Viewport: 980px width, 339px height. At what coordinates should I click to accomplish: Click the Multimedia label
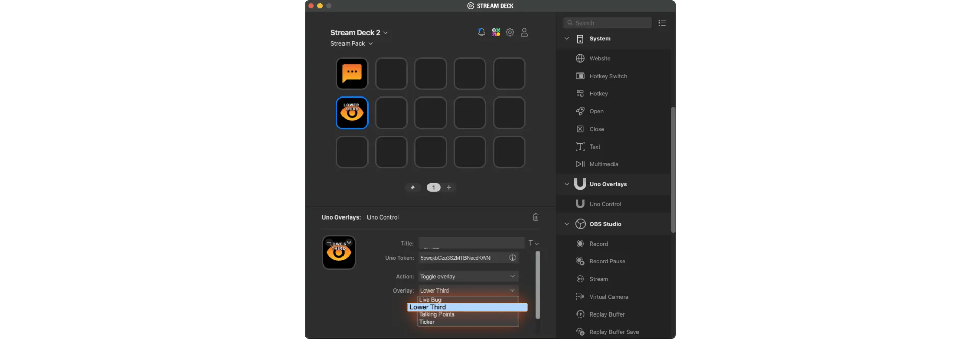coord(603,164)
